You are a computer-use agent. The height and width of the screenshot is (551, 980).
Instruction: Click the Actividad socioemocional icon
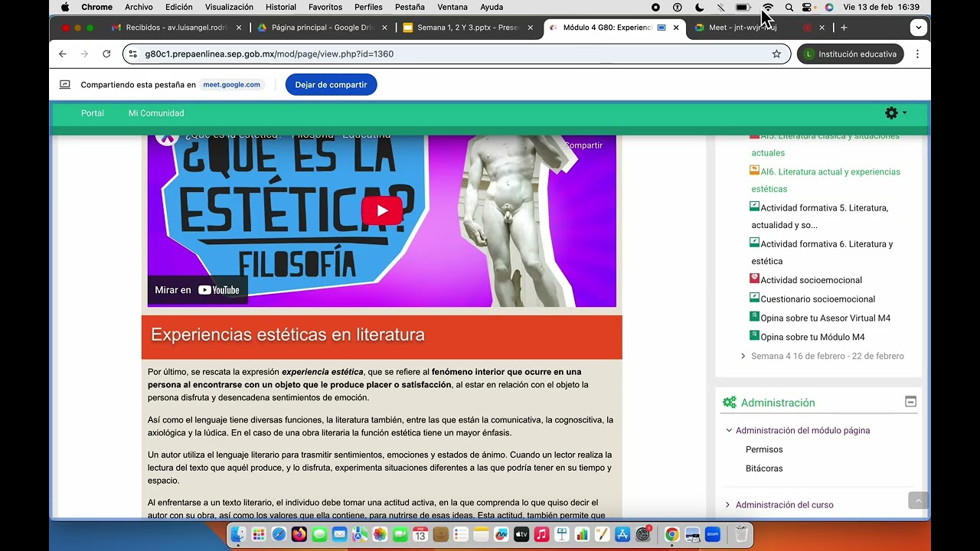(x=754, y=279)
